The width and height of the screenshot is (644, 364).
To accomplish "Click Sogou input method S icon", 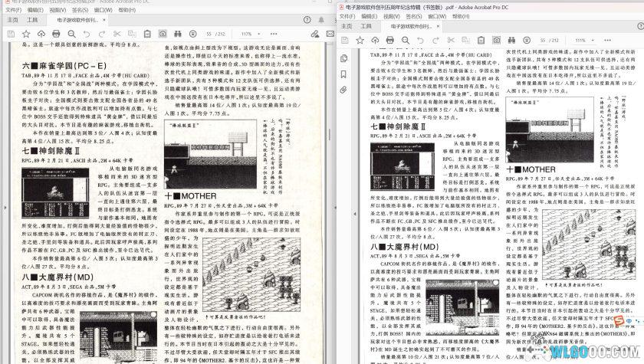I will pyautogui.click(x=619, y=320).
